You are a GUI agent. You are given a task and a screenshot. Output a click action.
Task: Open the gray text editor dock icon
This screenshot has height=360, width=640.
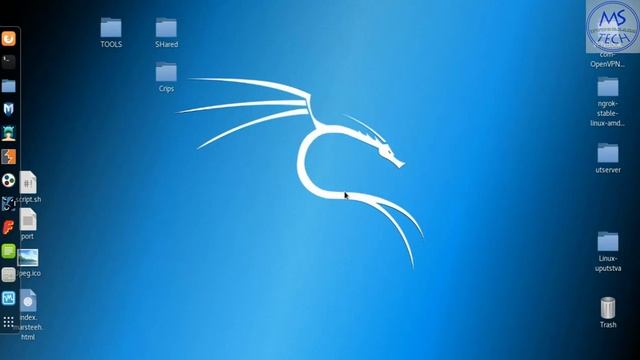(x=9, y=275)
